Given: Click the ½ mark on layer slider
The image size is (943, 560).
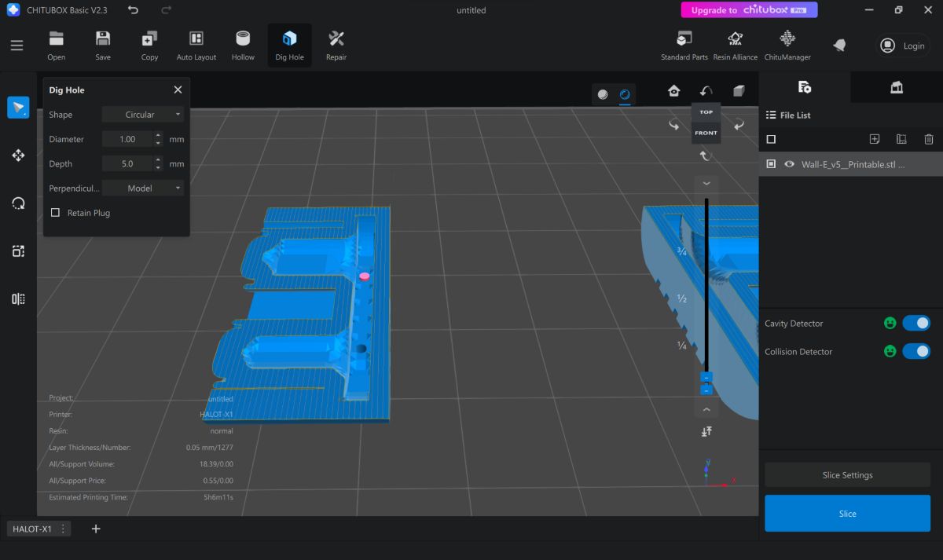Looking at the screenshot, I should coord(682,299).
